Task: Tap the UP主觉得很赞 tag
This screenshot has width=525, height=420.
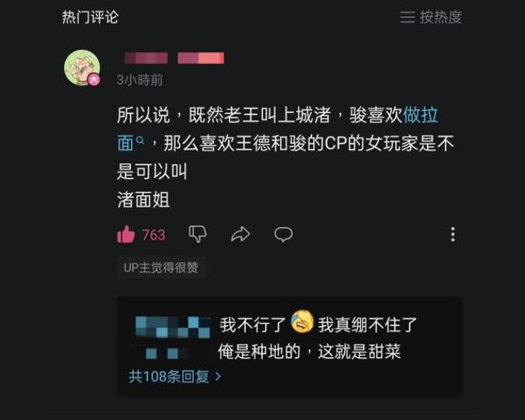Action: click(x=161, y=268)
